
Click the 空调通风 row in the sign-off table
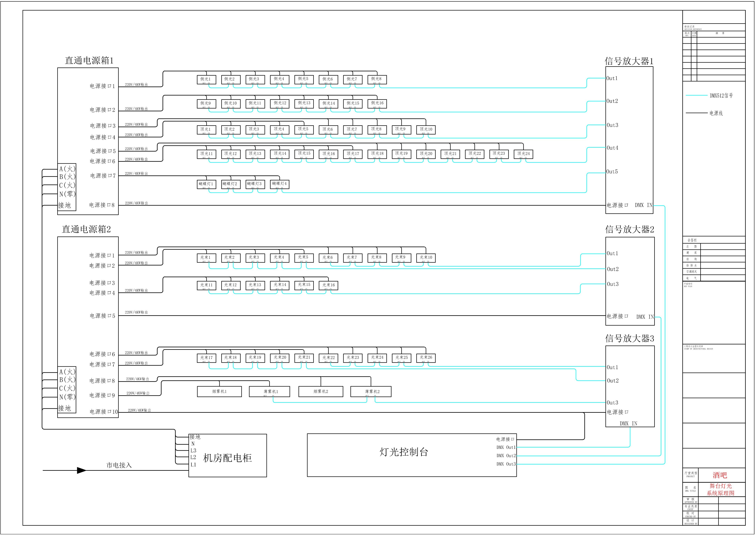tap(714, 272)
